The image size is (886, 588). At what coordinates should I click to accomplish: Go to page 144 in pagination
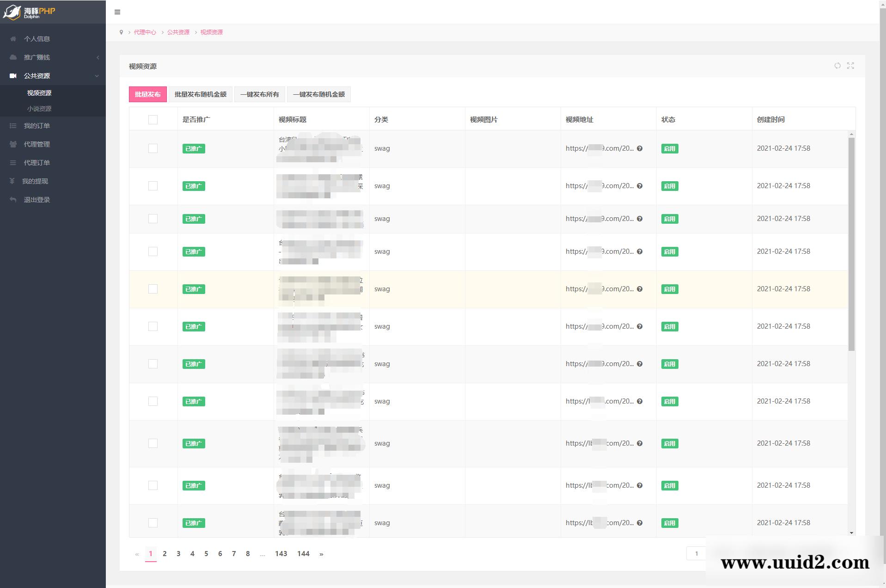[x=303, y=554]
